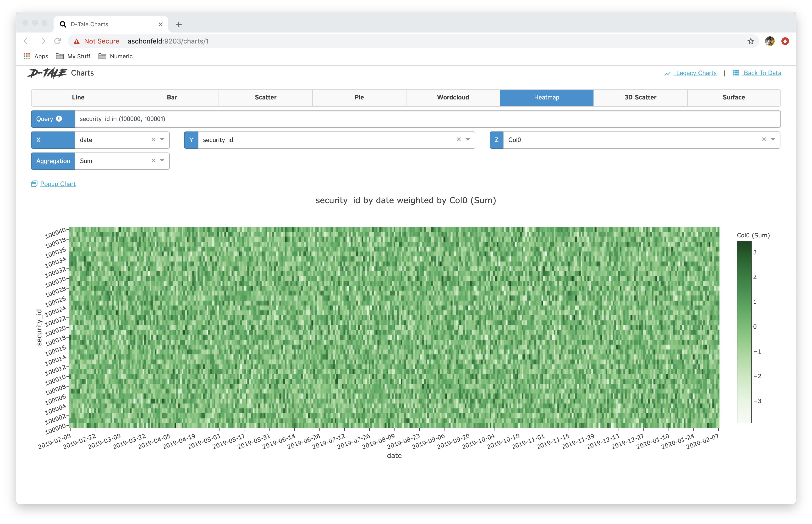Reload the page in browser
The image size is (812, 524).
coord(58,41)
